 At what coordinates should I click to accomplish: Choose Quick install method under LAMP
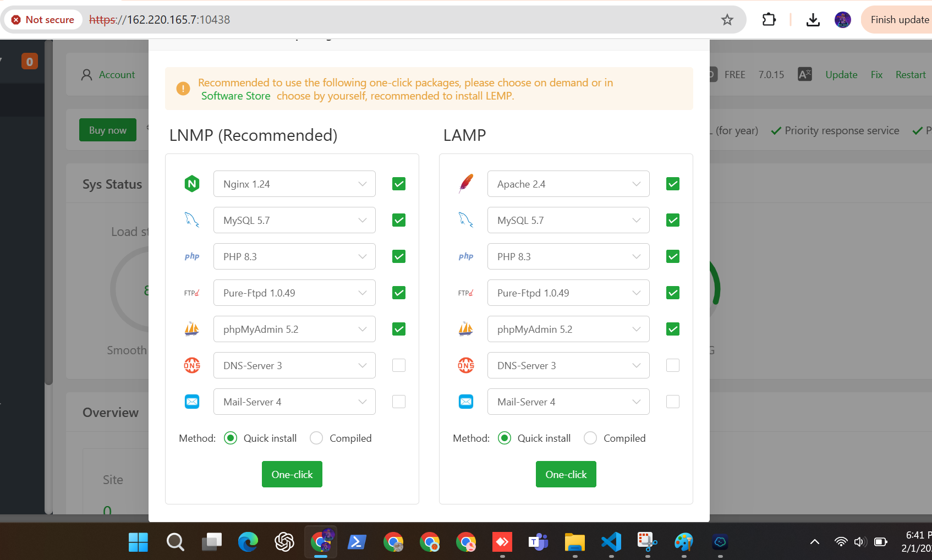(x=505, y=438)
